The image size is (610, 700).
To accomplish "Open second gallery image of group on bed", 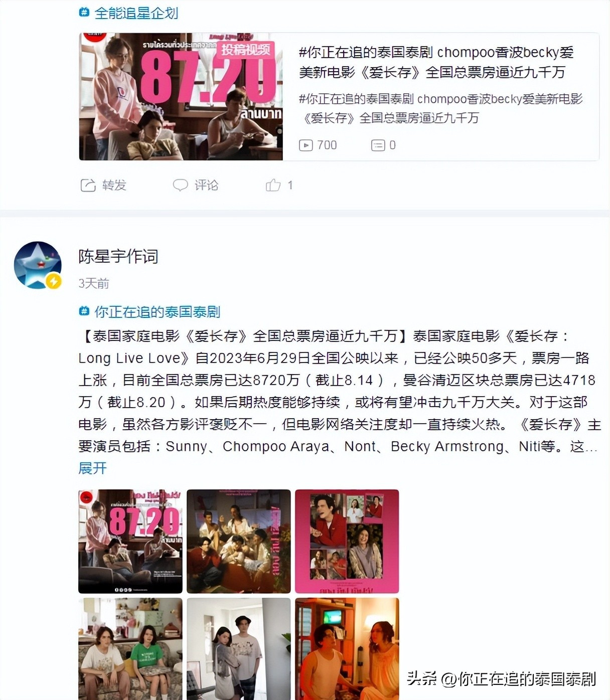I will [239, 542].
